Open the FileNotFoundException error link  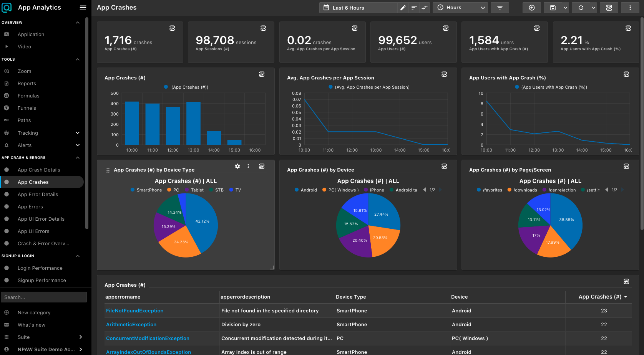134,310
